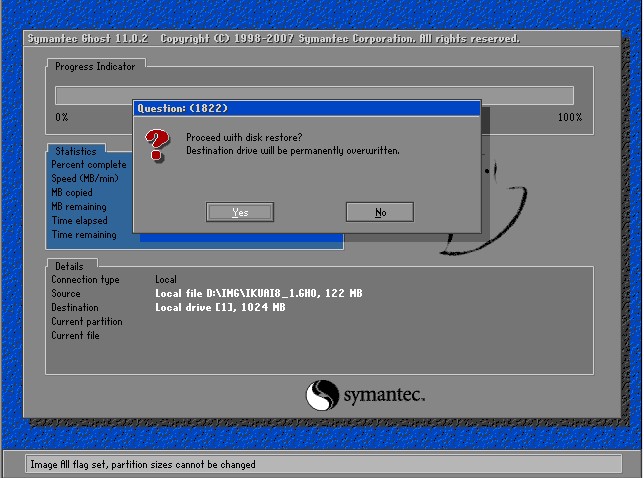644x478 pixels.
Task: Click the Current partition label
Action: point(87,322)
